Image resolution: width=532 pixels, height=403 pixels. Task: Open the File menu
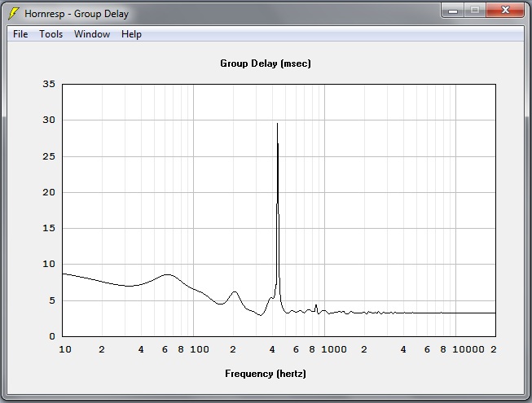point(20,34)
